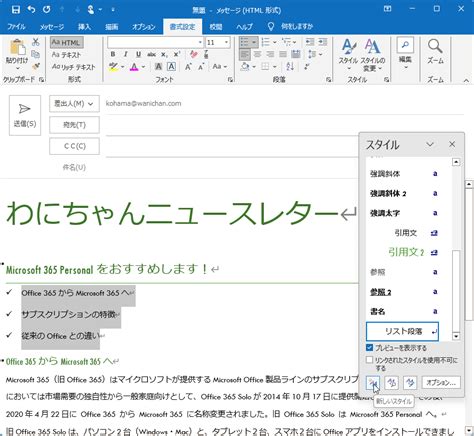This screenshot has width=474, height=436.
Task: Click the New Style icon in Styles pane
Action: [x=373, y=383]
